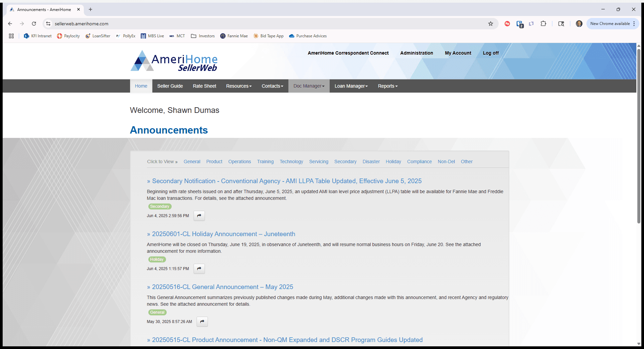Filter announcements by Secondary

[345, 162]
